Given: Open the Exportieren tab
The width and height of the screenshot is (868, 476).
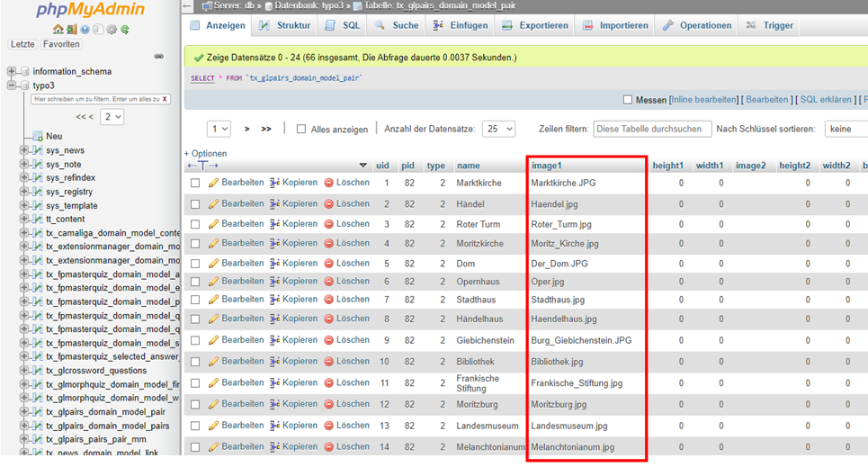Looking at the screenshot, I should (x=535, y=25).
